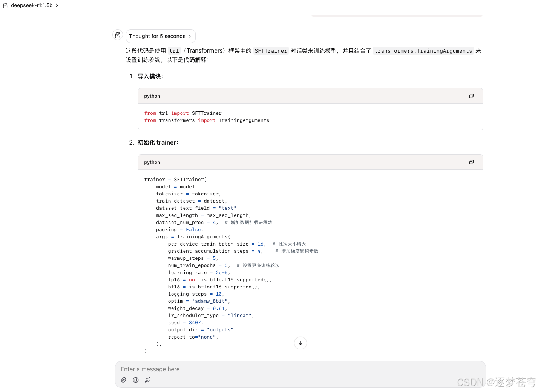The image size is (538, 392).
Task: Click code line 'num_train_epochs = 5,'
Action: [199, 265]
